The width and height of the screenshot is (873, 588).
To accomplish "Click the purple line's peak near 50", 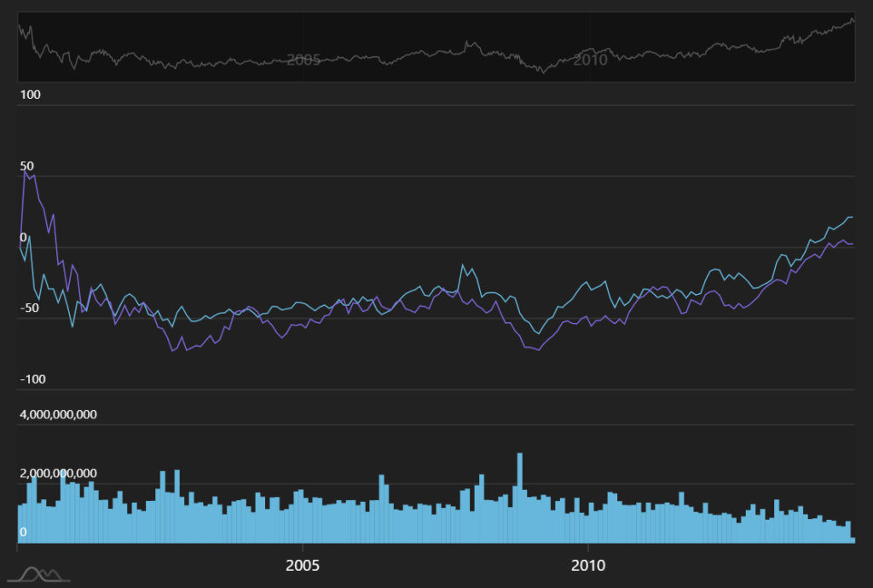I will [x=25, y=170].
